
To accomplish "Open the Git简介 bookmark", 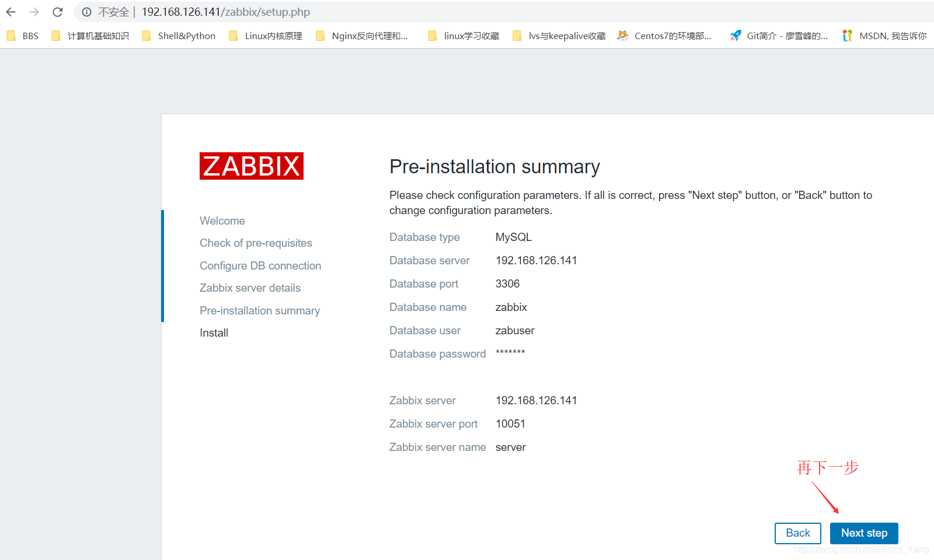I will [x=779, y=36].
